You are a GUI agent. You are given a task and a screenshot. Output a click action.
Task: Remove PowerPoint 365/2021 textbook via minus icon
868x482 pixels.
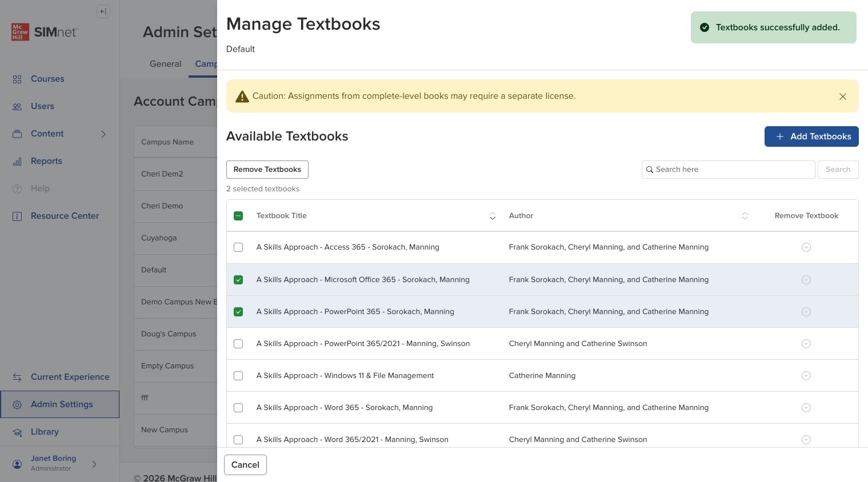pos(806,344)
